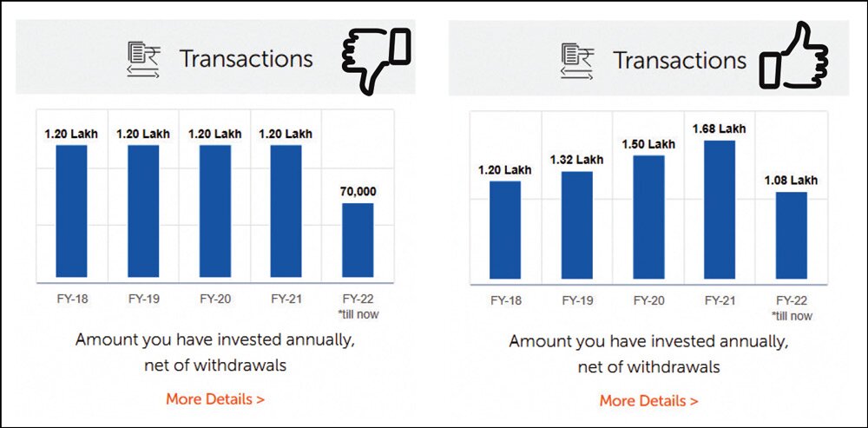Click the left chart FY-21 1.20 Lakh bar
The width and height of the screenshot is (868, 428).
tap(286, 211)
